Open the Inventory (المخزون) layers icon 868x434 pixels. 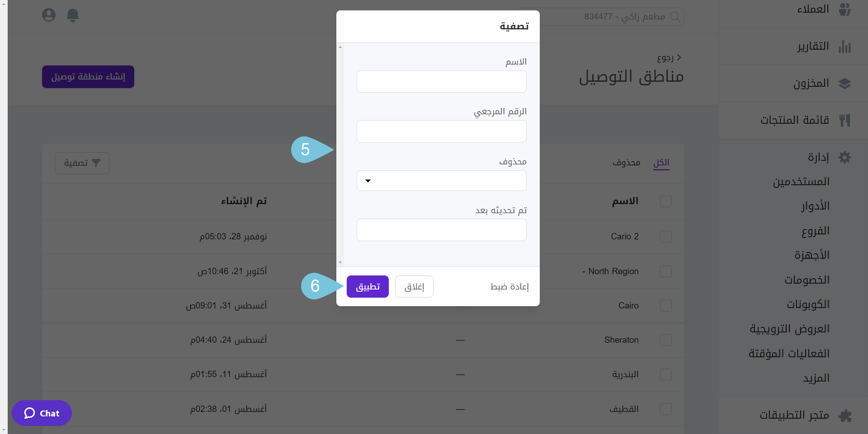(844, 84)
